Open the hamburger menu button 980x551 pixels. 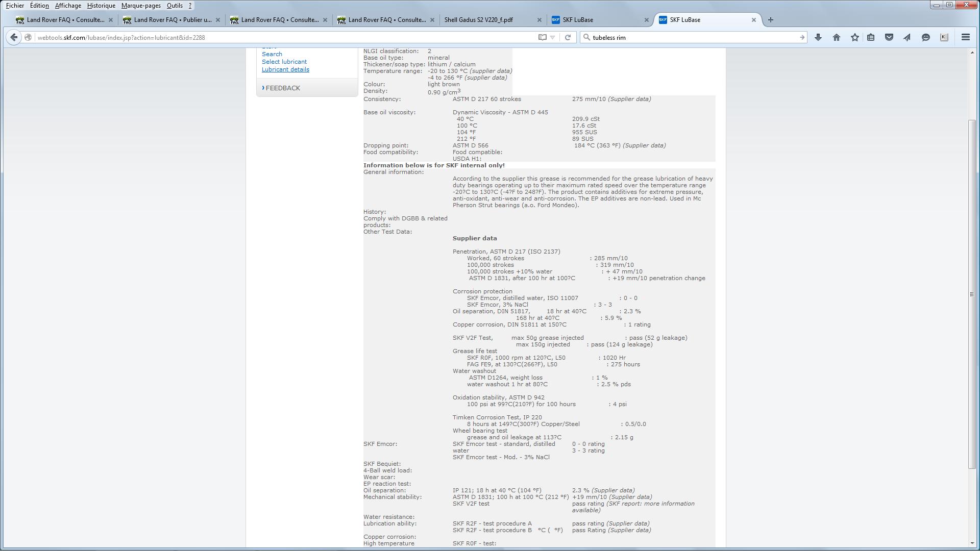click(966, 37)
